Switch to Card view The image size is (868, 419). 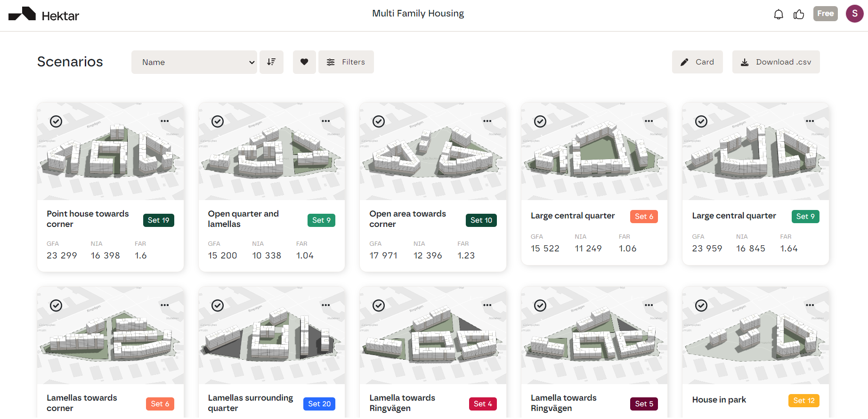click(697, 62)
